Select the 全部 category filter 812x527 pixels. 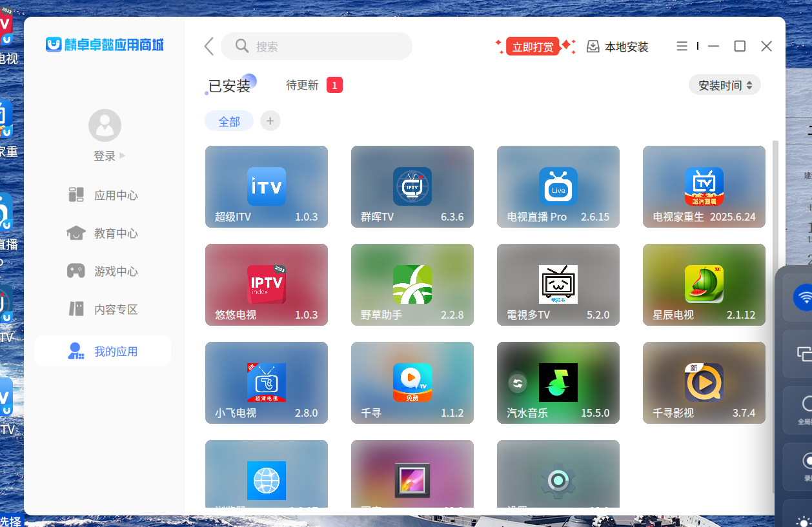(x=229, y=121)
